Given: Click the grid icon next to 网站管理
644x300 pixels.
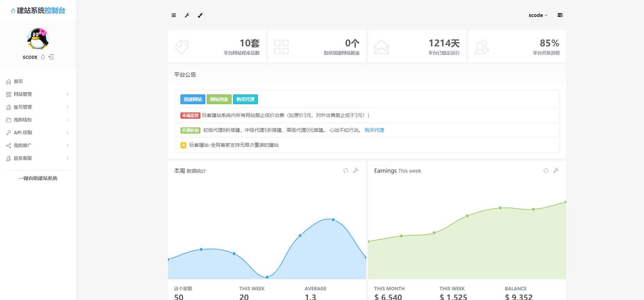Looking at the screenshot, I should [9, 94].
